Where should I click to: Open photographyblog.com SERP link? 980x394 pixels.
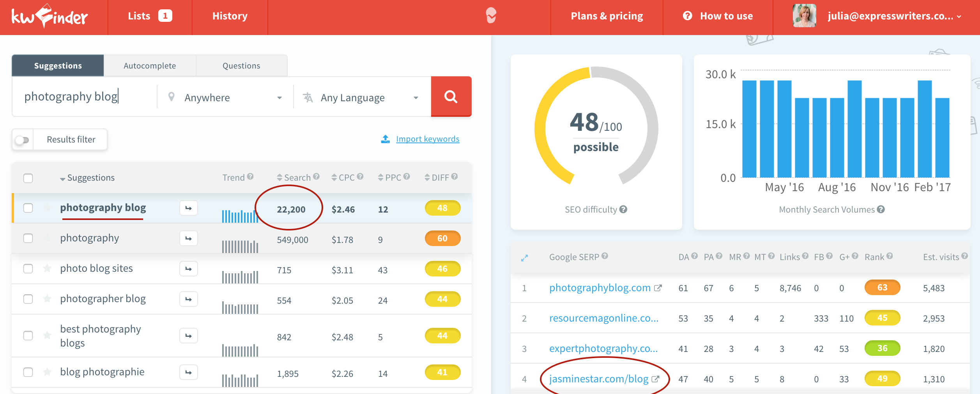(x=600, y=288)
